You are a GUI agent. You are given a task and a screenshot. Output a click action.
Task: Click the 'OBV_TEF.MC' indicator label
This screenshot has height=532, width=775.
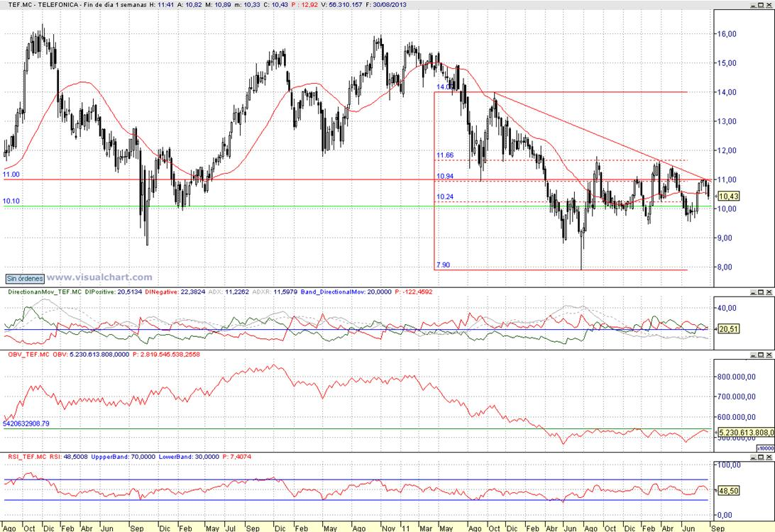pyautogui.click(x=28, y=354)
